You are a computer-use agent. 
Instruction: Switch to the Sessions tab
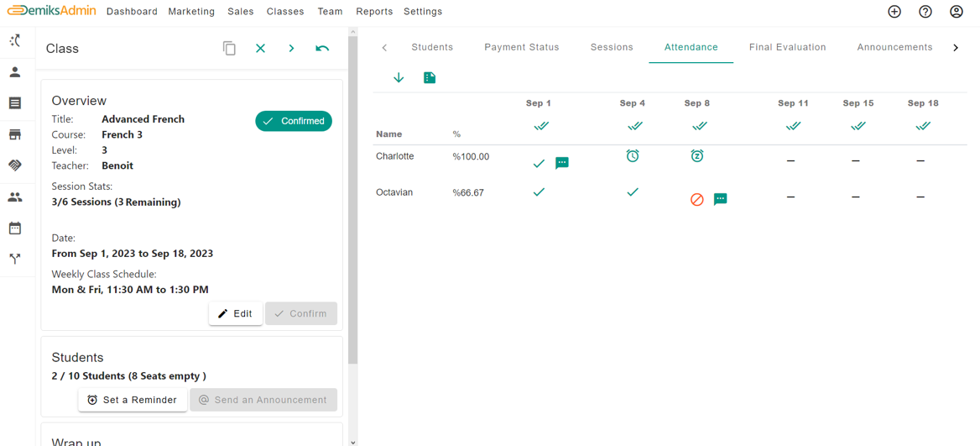[612, 48]
